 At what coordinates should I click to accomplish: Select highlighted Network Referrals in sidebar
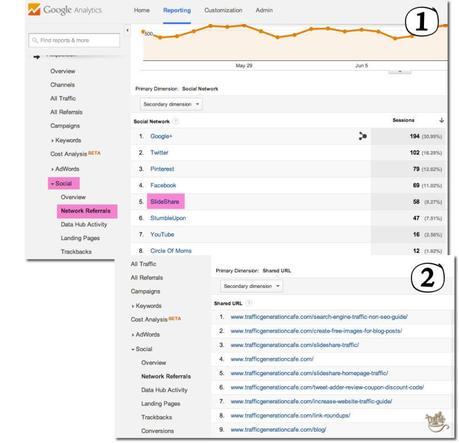(x=86, y=211)
